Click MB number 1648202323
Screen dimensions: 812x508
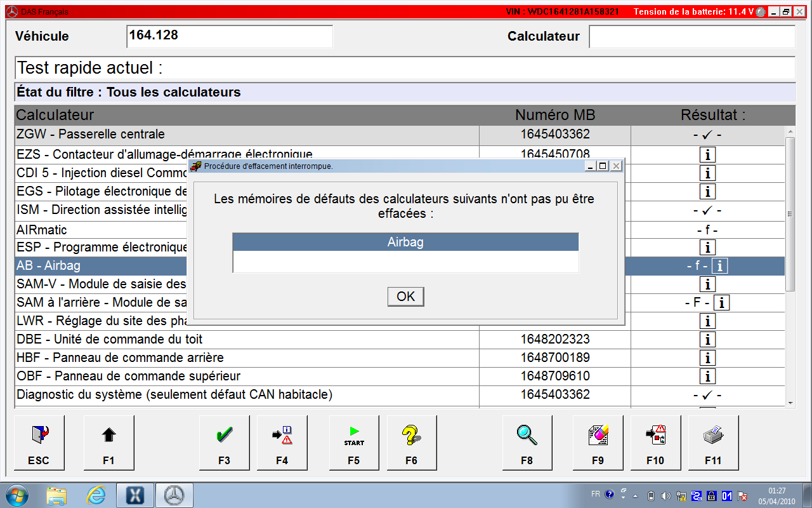(x=555, y=339)
